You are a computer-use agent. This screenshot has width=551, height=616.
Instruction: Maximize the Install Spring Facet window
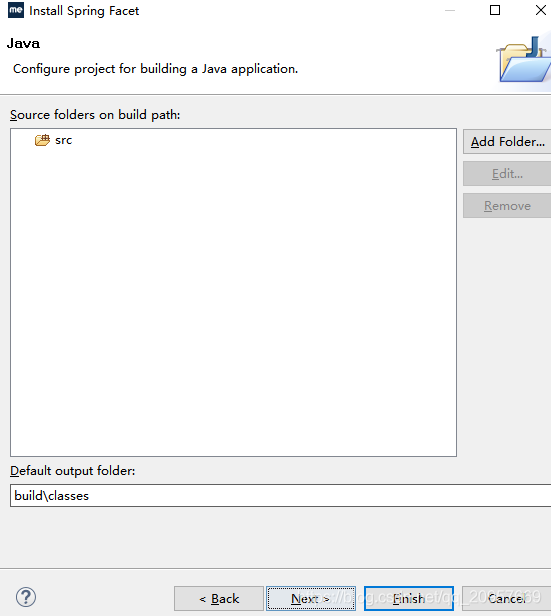point(495,10)
